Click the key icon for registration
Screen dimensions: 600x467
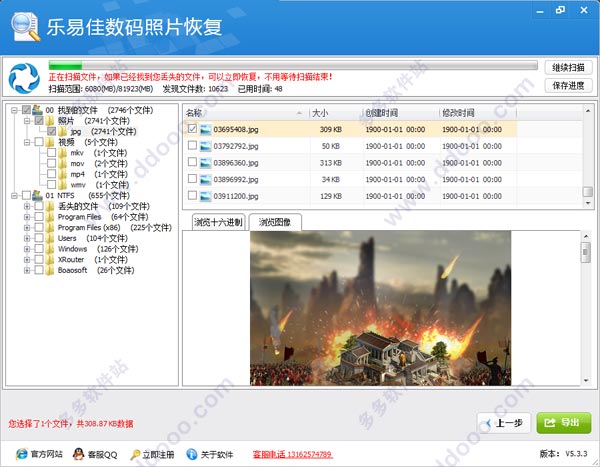pos(135,454)
